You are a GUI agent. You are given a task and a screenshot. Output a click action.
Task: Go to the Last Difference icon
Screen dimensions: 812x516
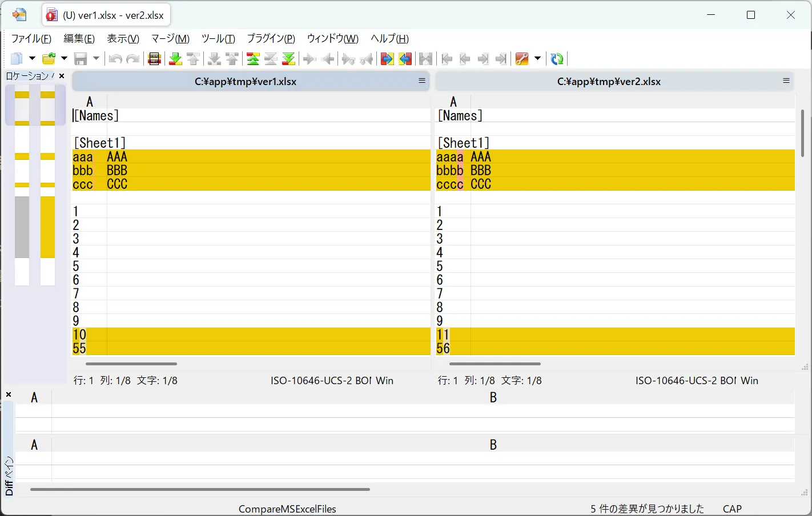[x=289, y=59]
